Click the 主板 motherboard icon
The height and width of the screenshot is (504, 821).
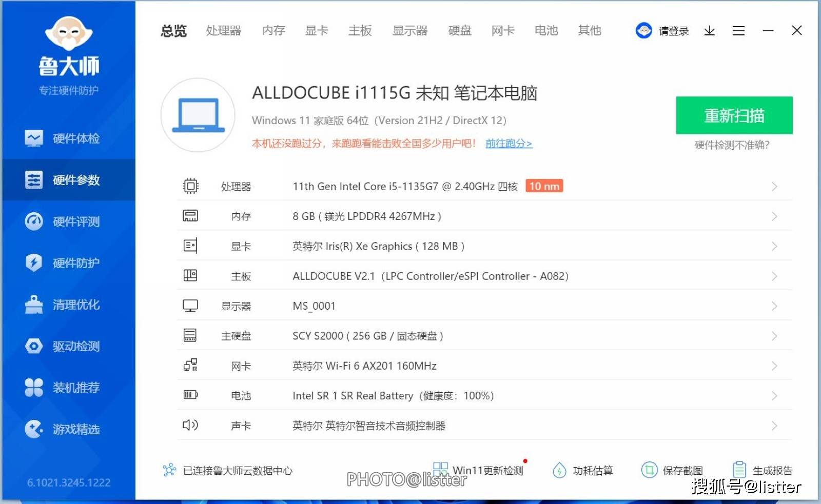pyautogui.click(x=190, y=275)
